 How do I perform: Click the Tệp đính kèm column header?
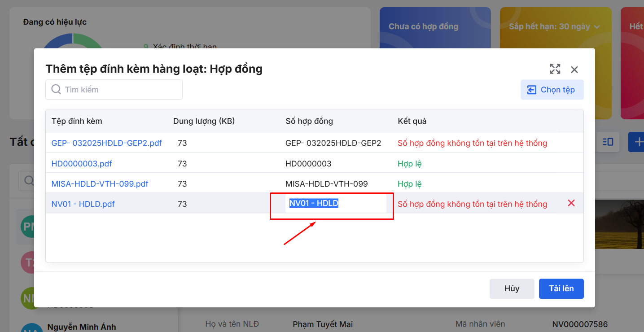[x=77, y=121]
